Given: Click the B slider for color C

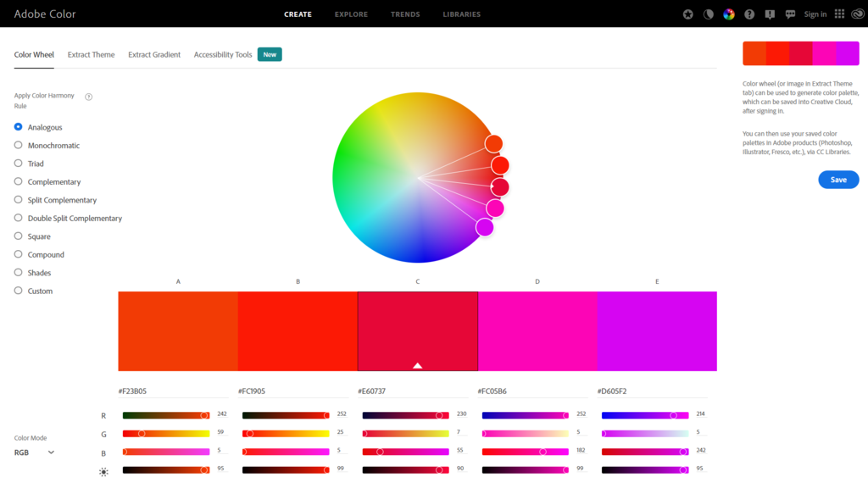Looking at the screenshot, I should (x=405, y=452).
